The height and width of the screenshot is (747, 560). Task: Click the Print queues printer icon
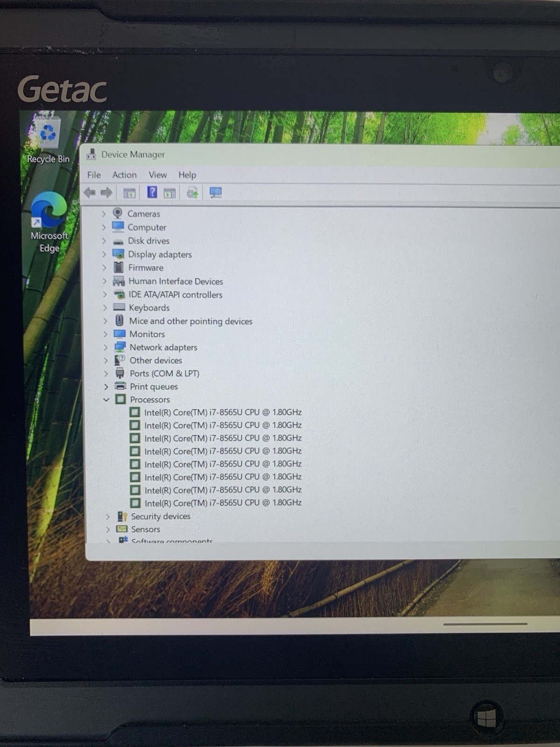(x=120, y=386)
